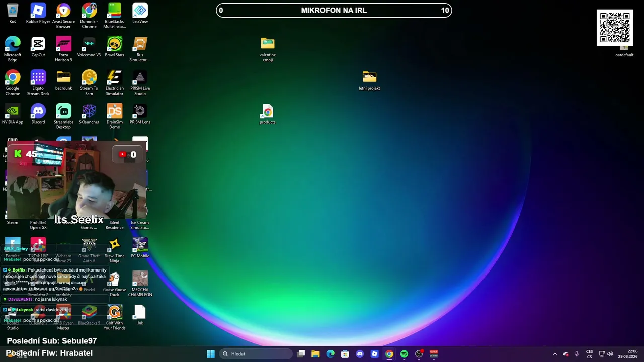The image size is (644, 362).
Task: Select the valentine emoji folder
Action: 268,49
